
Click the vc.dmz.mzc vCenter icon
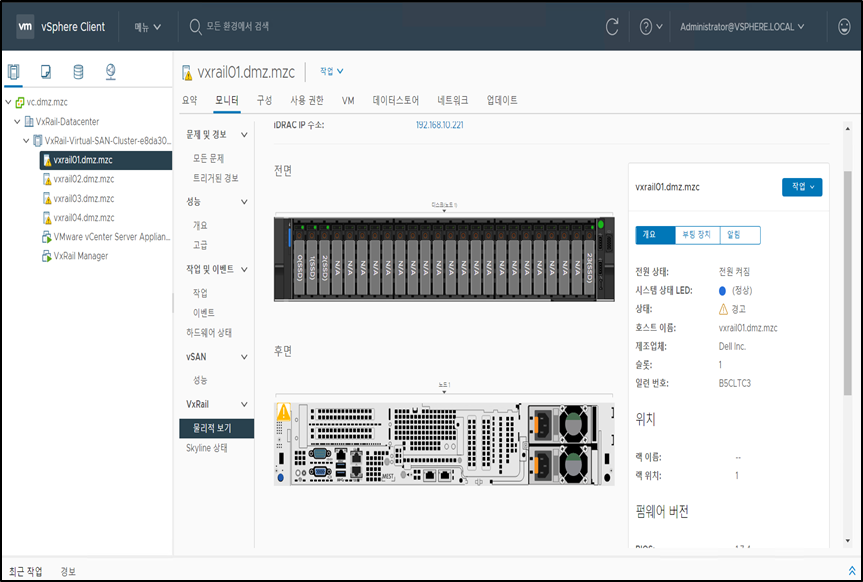pyautogui.click(x=20, y=102)
